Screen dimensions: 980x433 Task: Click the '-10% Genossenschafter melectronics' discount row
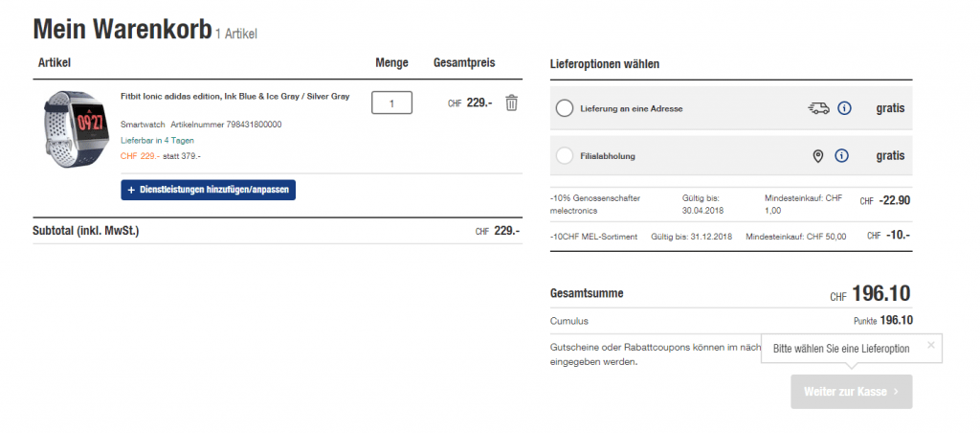coord(595,203)
